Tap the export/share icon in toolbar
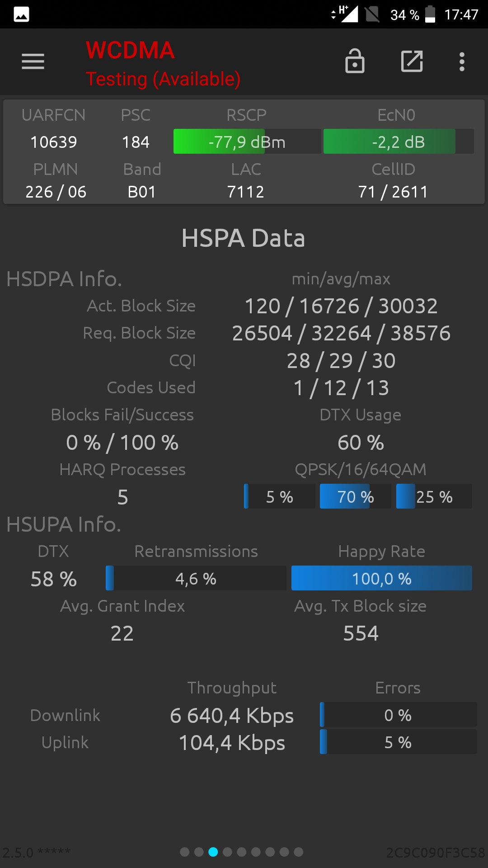488x868 pixels. click(412, 61)
